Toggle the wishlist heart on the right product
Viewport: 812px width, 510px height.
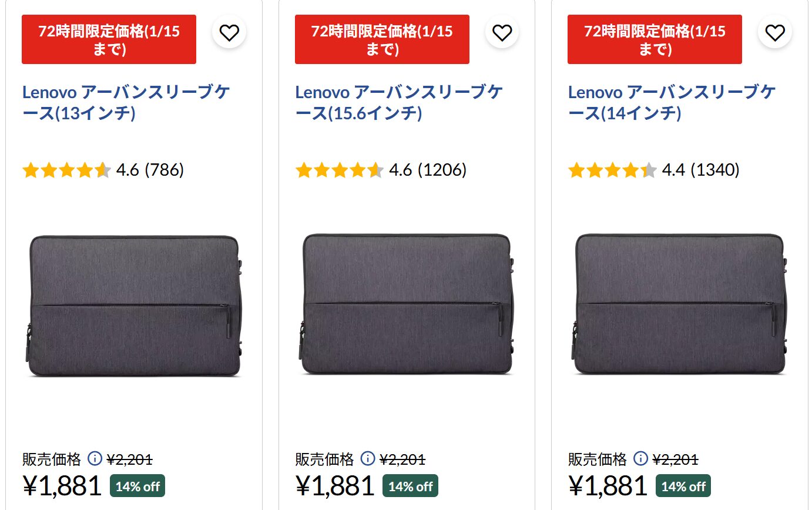point(774,32)
